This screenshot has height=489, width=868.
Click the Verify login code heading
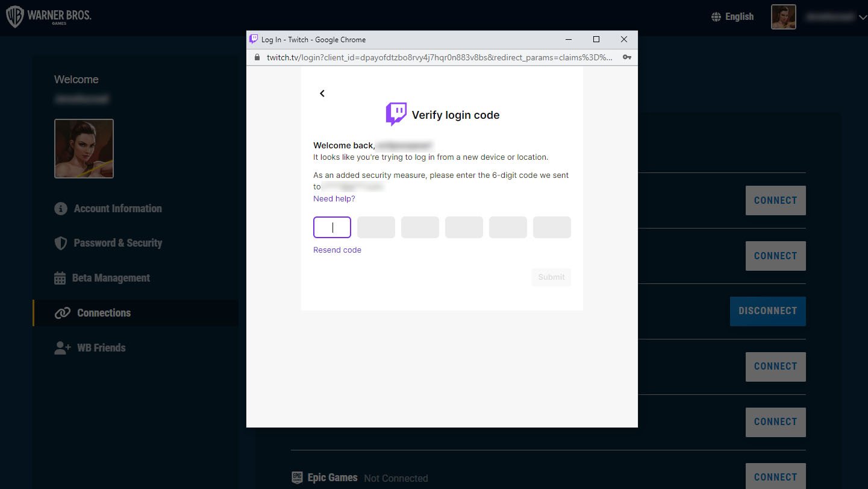coord(455,115)
